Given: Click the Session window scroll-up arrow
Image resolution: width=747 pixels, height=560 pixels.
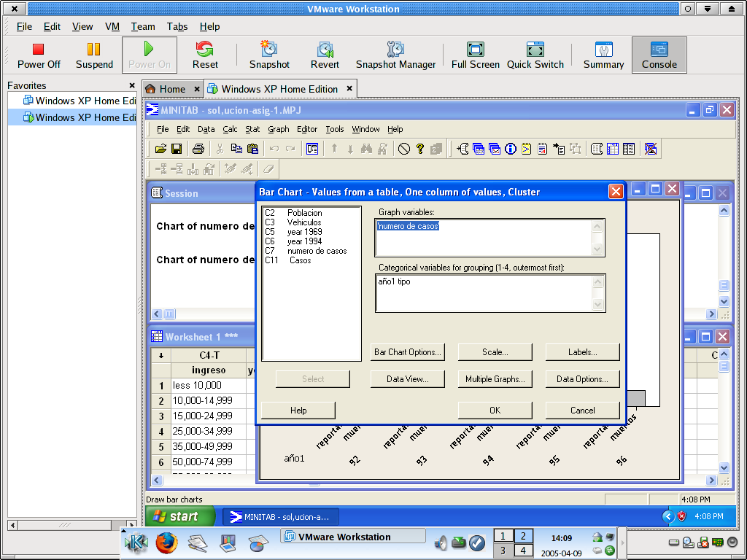Looking at the screenshot, I should (x=724, y=210).
